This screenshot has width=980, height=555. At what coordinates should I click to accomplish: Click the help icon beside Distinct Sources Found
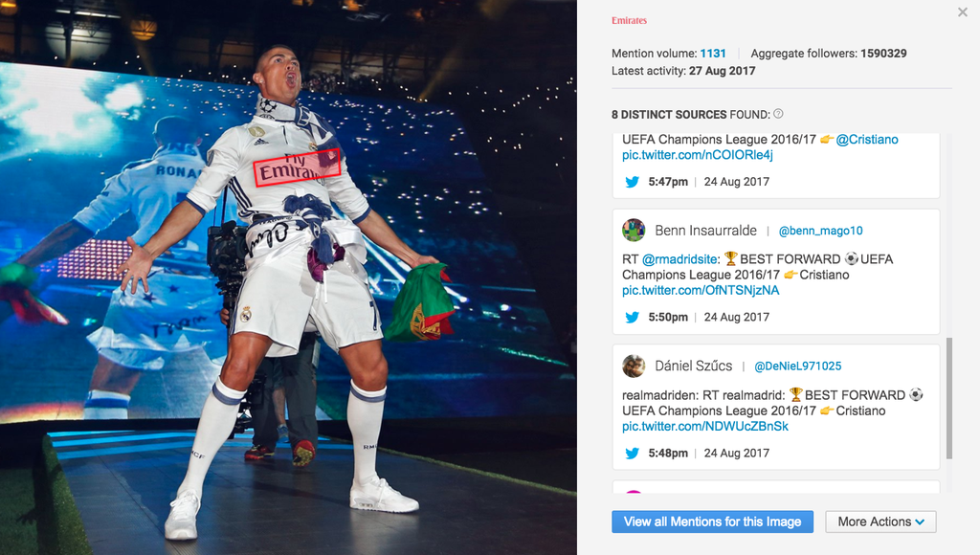[x=778, y=114]
